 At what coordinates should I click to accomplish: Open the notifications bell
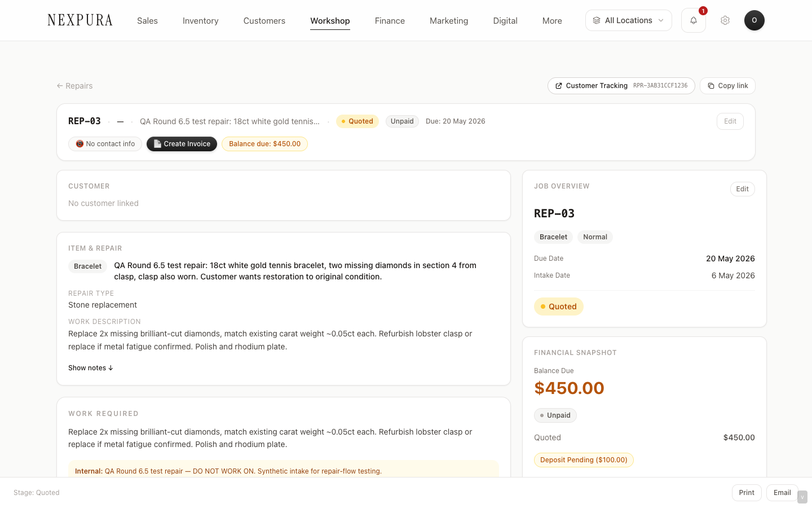click(x=694, y=20)
